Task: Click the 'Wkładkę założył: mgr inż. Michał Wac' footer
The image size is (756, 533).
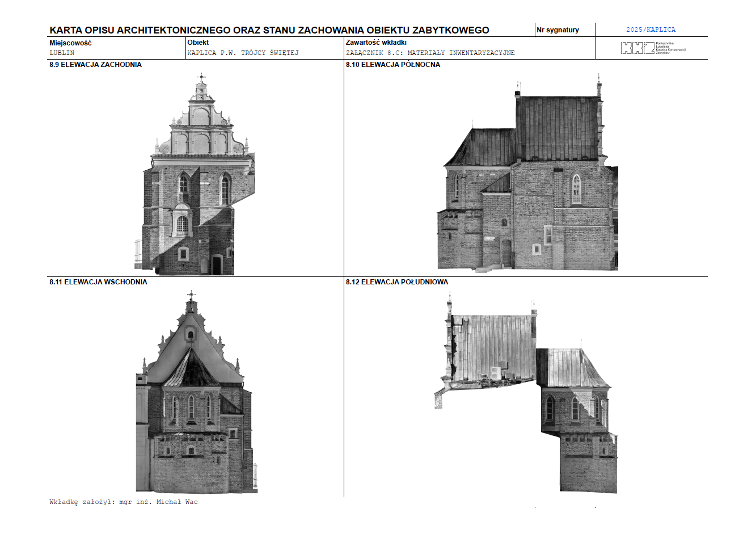Action: click(124, 502)
